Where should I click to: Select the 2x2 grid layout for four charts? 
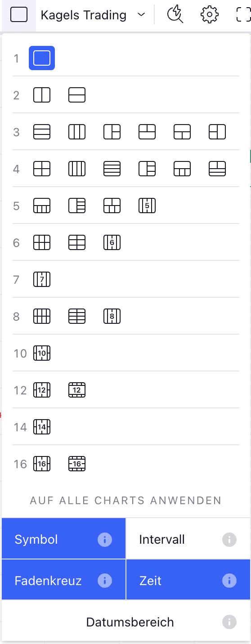(x=42, y=169)
